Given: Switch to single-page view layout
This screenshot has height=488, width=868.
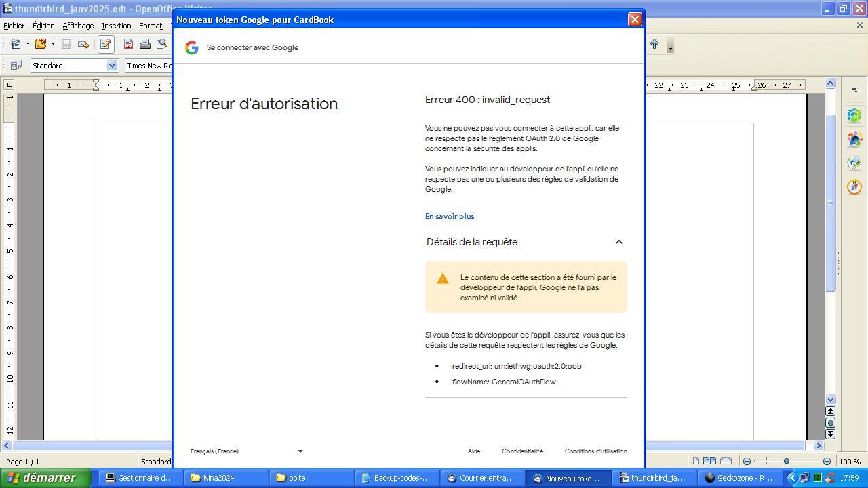Looking at the screenshot, I should (696, 462).
